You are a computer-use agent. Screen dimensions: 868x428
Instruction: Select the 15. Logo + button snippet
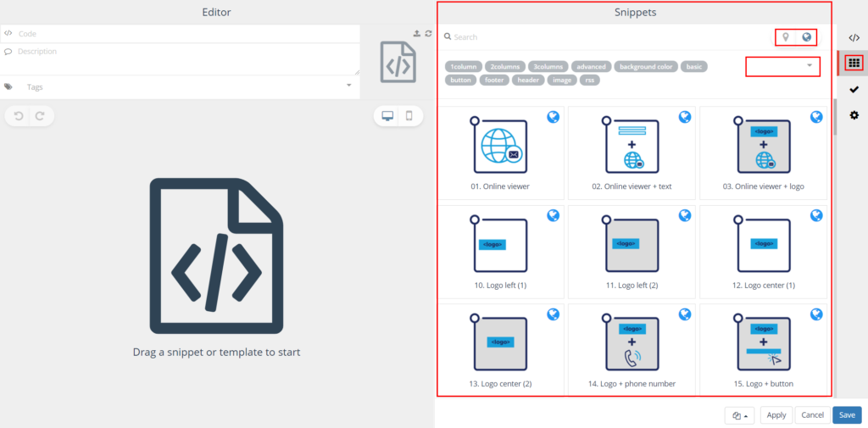tap(764, 350)
